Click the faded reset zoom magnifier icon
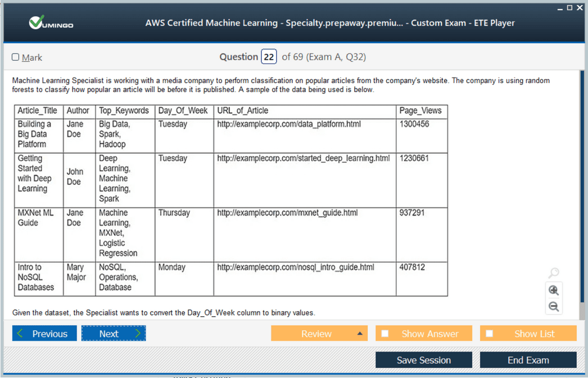The width and height of the screenshot is (588, 378). [x=554, y=273]
